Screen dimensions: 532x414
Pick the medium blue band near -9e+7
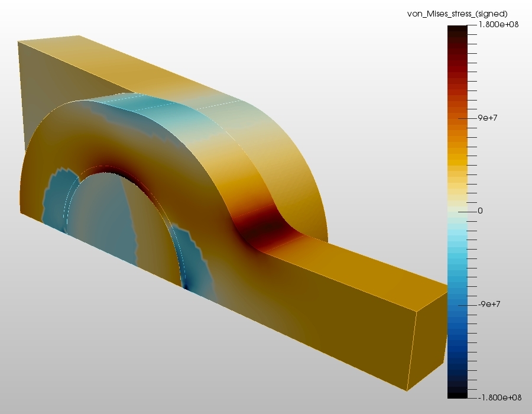tap(458, 305)
